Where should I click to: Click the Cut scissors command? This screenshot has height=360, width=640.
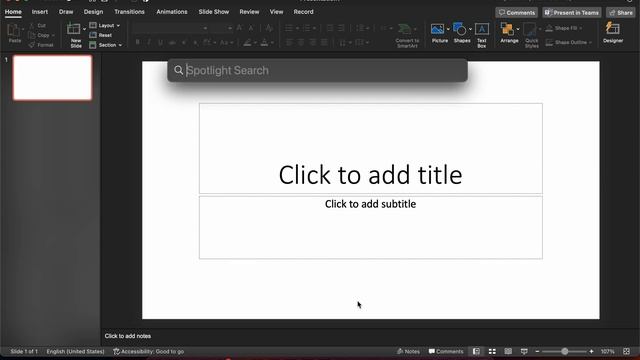click(37, 25)
